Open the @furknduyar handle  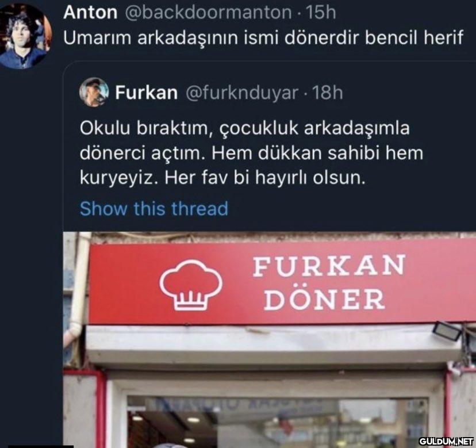point(241,93)
